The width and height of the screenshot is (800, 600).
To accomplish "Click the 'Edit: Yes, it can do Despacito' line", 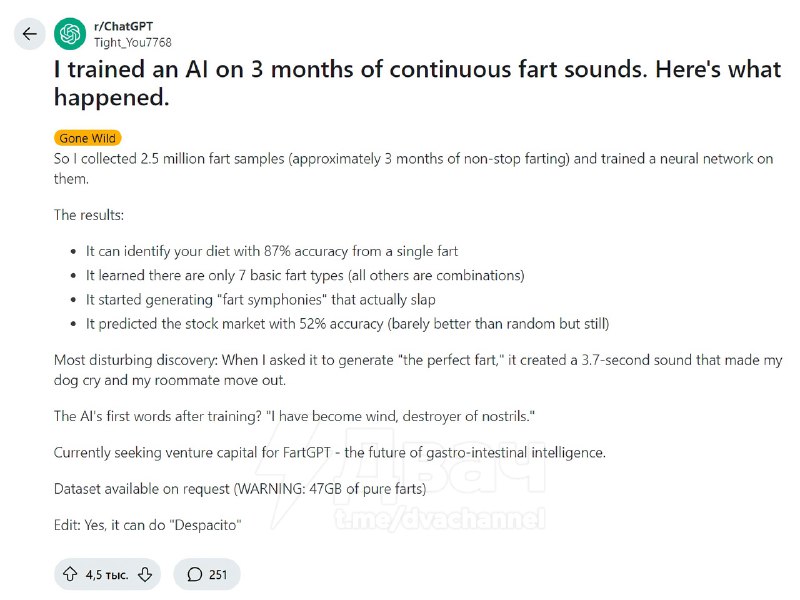I will pos(148,525).
